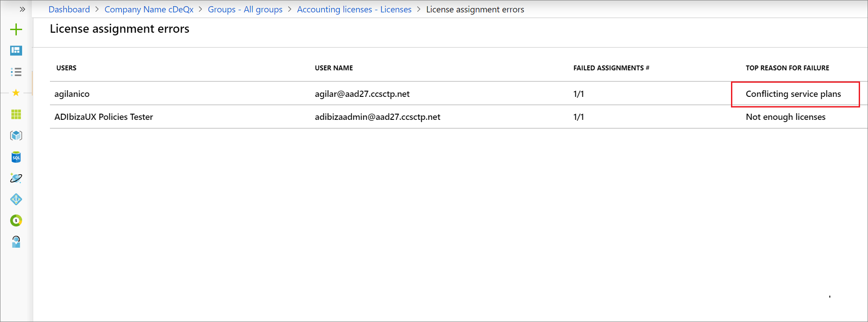Open the SQL databases icon
This screenshot has height=322, width=868.
[x=16, y=157]
